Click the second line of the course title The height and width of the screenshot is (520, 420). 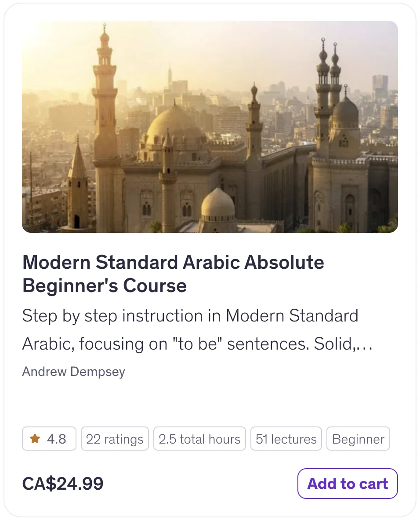105,285
